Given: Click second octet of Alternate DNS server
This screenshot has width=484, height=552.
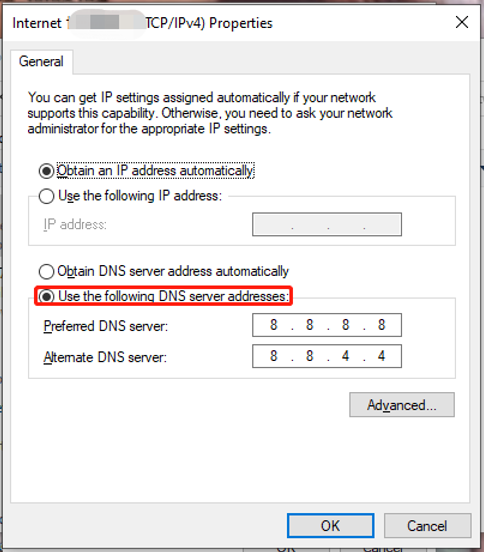Looking at the screenshot, I should 309,356.
